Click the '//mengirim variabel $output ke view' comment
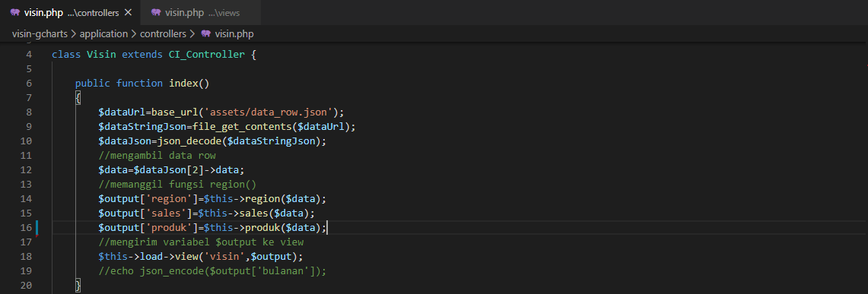The image size is (868, 294). click(201, 242)
